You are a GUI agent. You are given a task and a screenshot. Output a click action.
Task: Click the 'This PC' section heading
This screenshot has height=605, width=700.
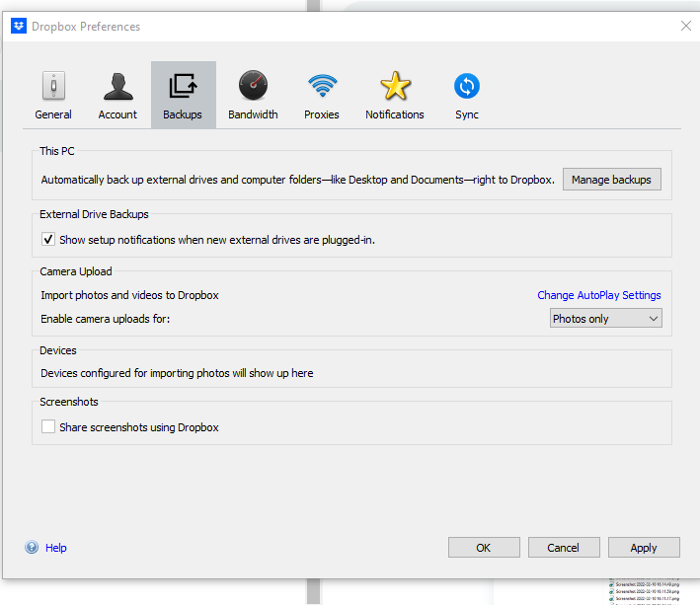[x=57, y=151]
